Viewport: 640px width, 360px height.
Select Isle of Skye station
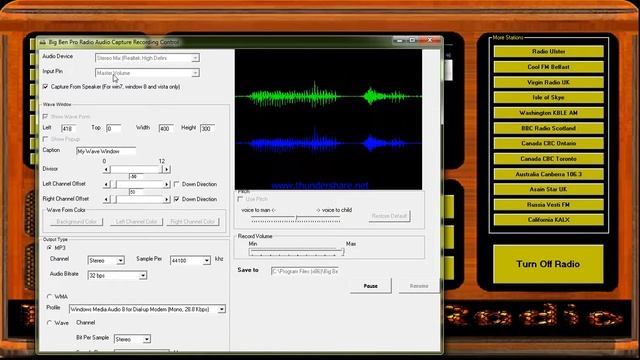pos(549,97)
